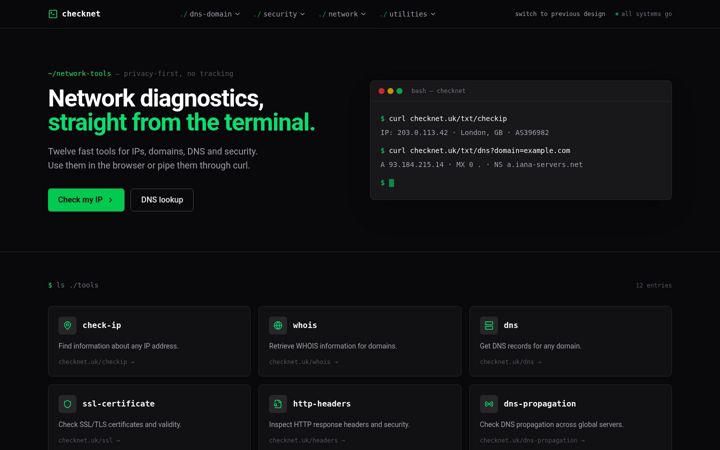This screenshot has height=450, width=720.
Task: Expand the utilities menu chevron
Action: pyautogui.click(x=433, y=14)
